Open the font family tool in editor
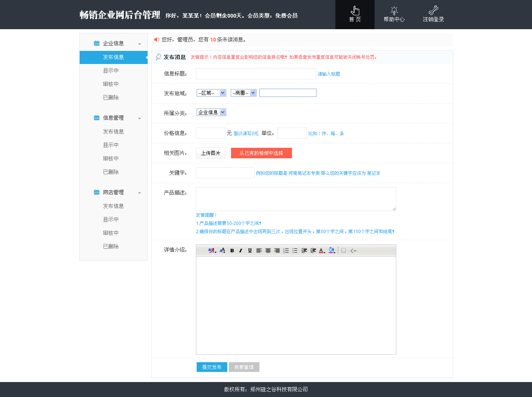 (x=212, y=251)
